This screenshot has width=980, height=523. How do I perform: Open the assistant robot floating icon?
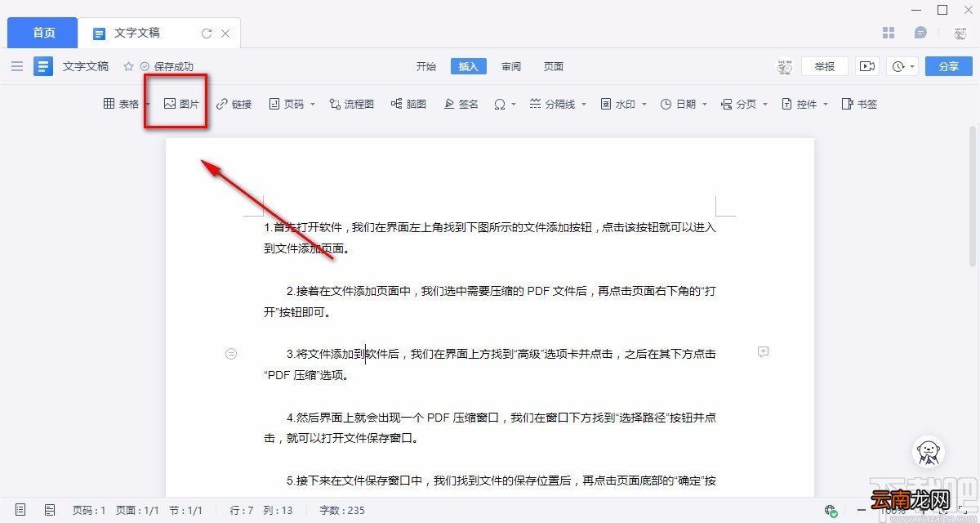[x=929, y=452]
